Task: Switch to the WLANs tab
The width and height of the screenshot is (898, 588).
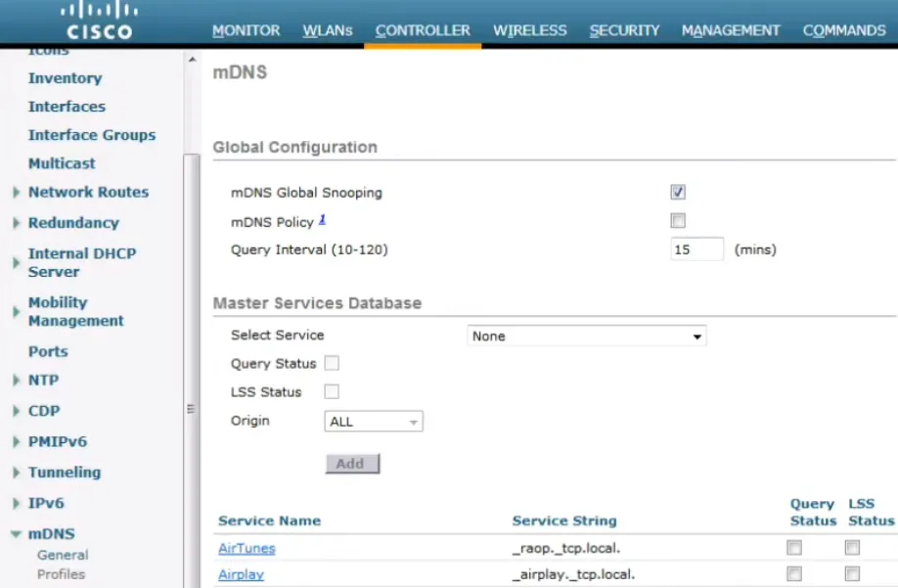Action: (328, 30)
